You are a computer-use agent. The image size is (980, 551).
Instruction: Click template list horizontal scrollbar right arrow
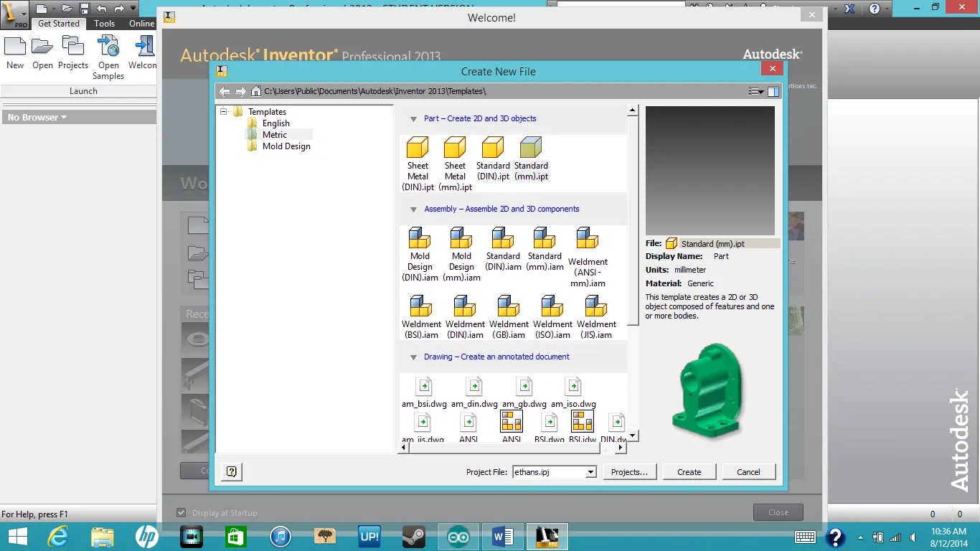tap(621, 447)
